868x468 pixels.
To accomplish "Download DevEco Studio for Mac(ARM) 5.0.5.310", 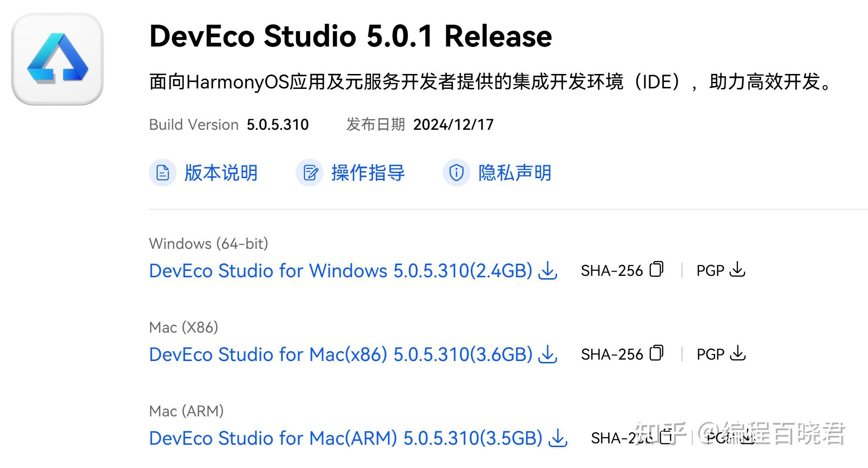I will [345, 438].
